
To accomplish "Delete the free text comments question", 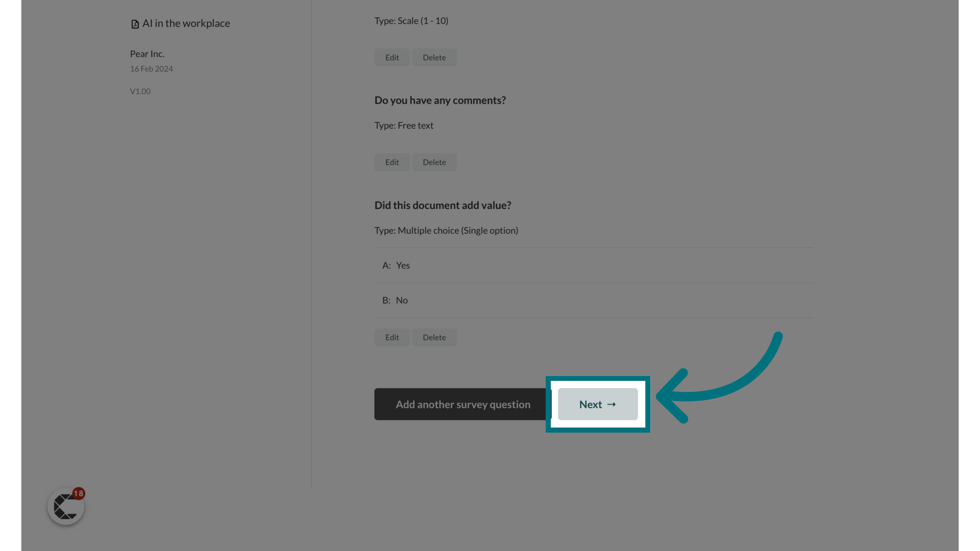I will pos(434,161).
